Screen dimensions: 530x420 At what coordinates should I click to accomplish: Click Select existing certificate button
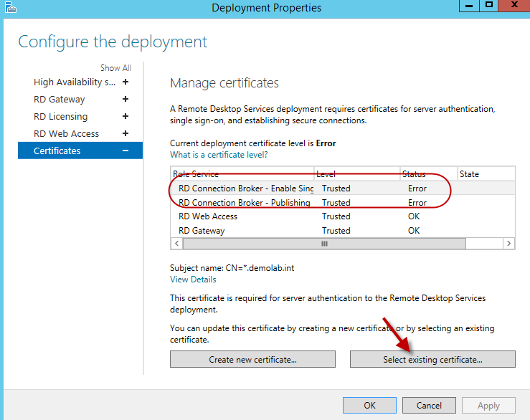tap(432, 359)
